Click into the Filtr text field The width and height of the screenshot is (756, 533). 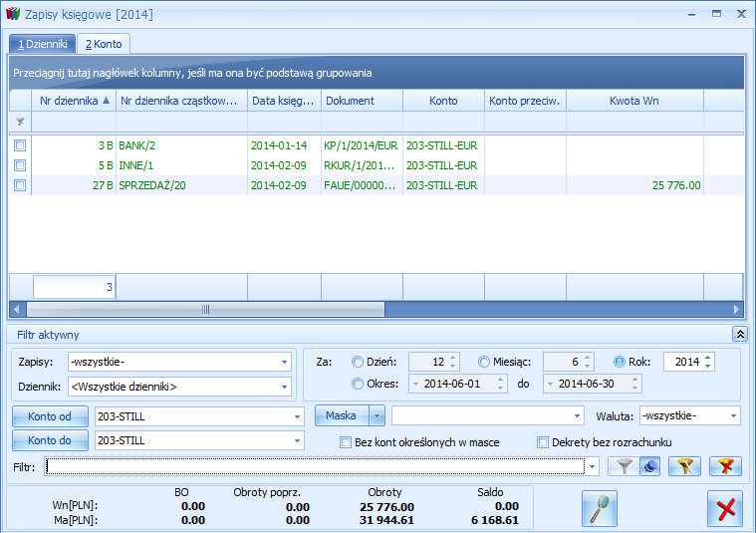(x=315, y=466)
